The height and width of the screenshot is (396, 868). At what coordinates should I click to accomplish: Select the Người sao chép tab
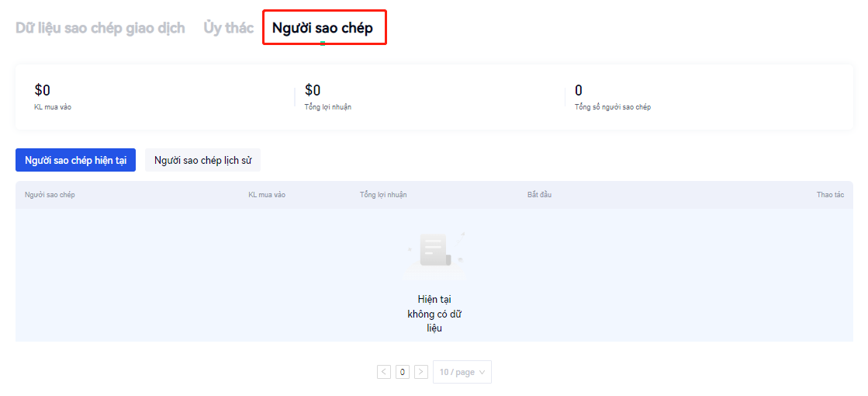[x=322, y=28]
